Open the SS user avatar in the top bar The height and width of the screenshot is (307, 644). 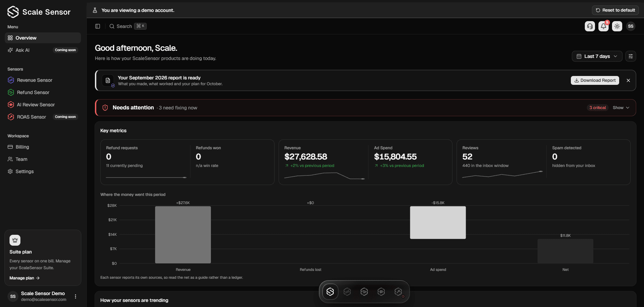click(631, 26)
